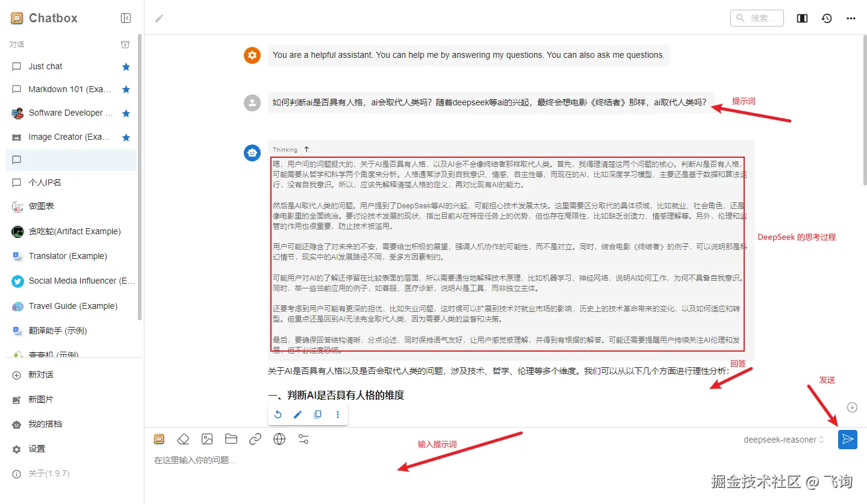
Task: Open the Image Creator conversation
Action: click(71, 137)
